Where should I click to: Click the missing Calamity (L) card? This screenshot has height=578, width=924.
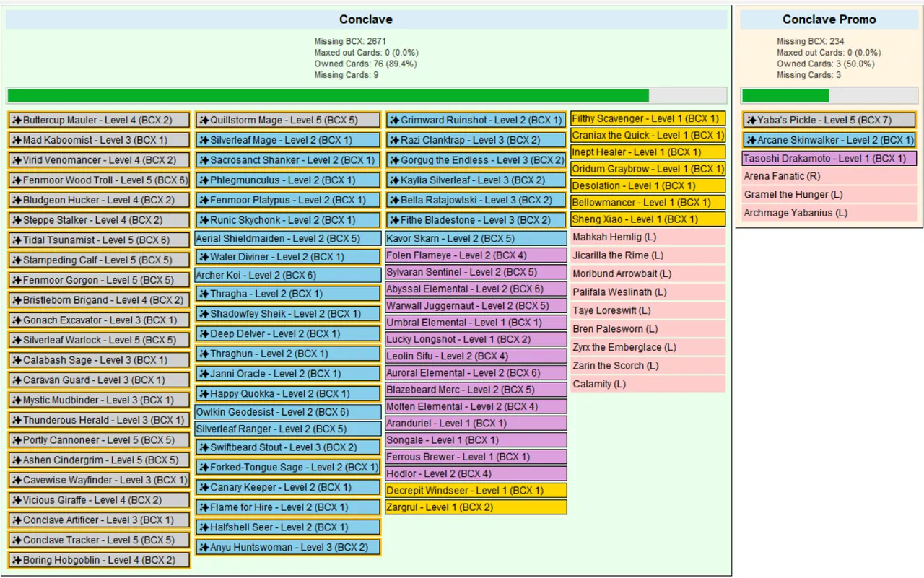(648, 384)
